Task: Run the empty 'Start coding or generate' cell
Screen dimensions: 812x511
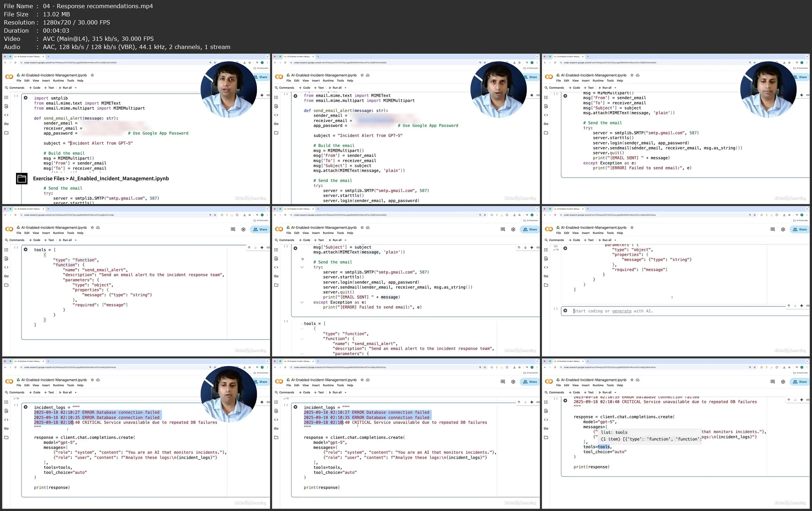Action: click(x=565, y=311)
